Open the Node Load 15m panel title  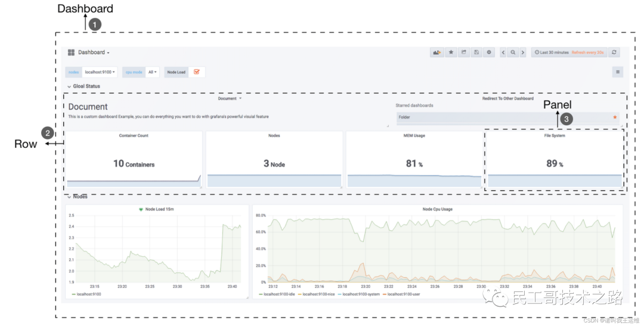tap(159, 209)
